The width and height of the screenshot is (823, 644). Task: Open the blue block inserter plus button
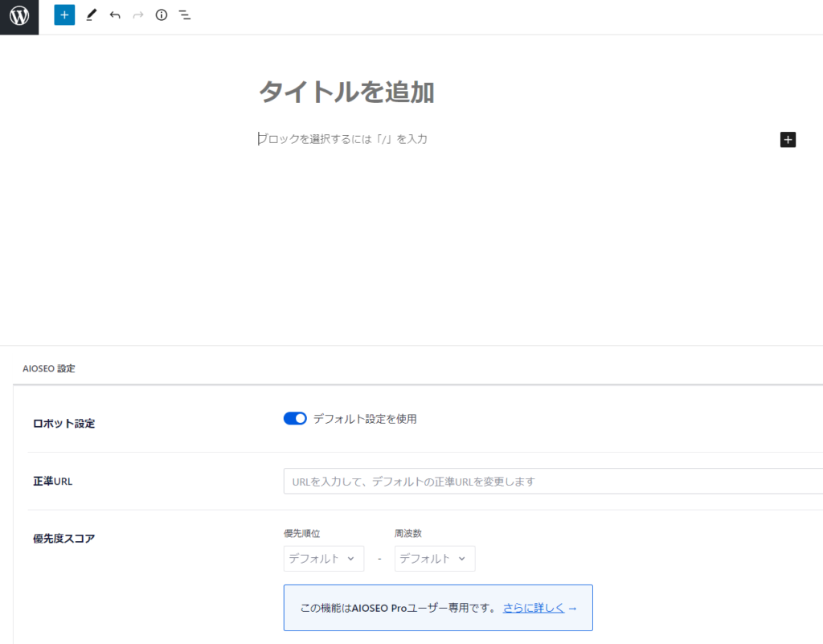point(64,15)
